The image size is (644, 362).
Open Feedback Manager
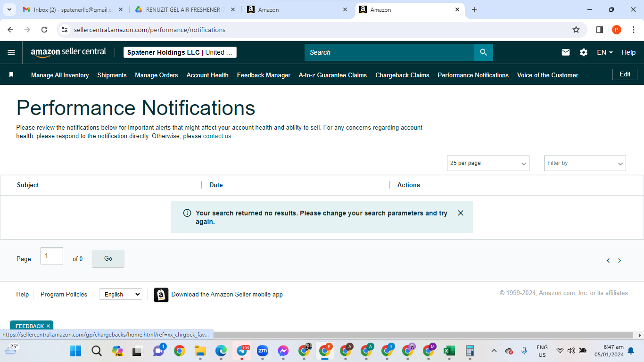click(x=264, y=75)
